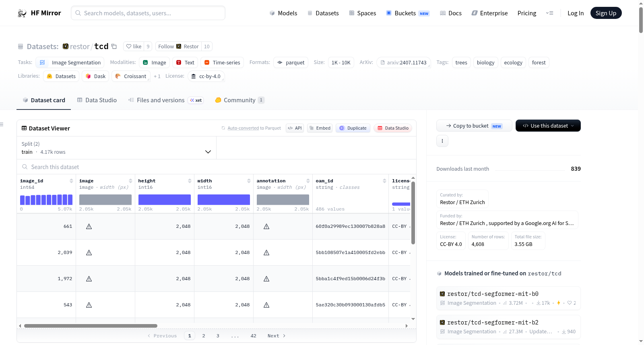The width and height of the screenshot is (644, 345).
Task: Open the arxiv:2407.11743 link
Action: point(404,62)
